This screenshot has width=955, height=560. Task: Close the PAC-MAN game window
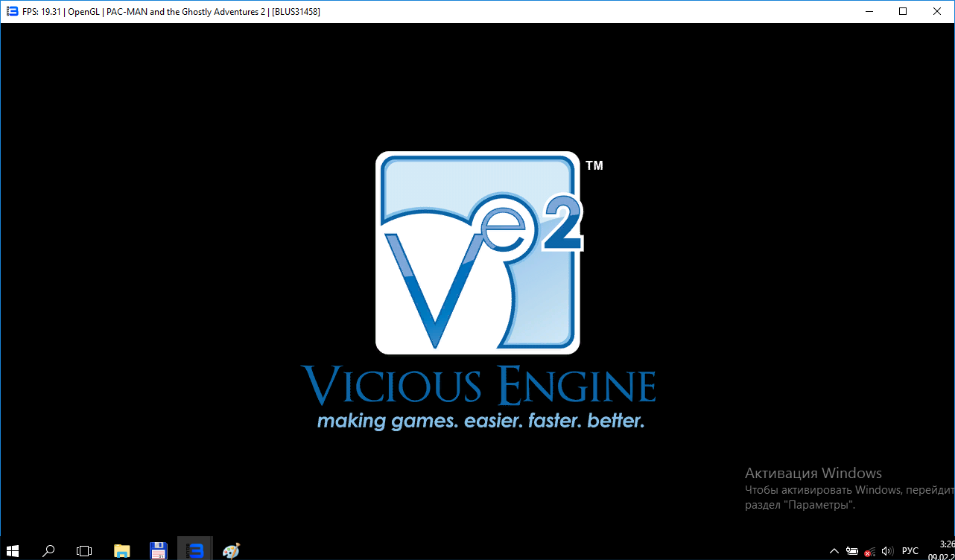(x=937, y=11)
